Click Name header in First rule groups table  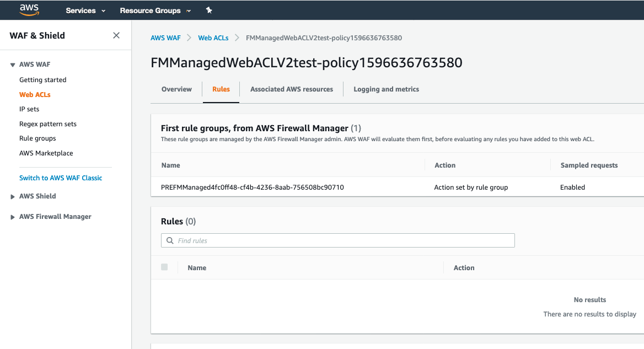pyautogui.click(x=170, y=165)
